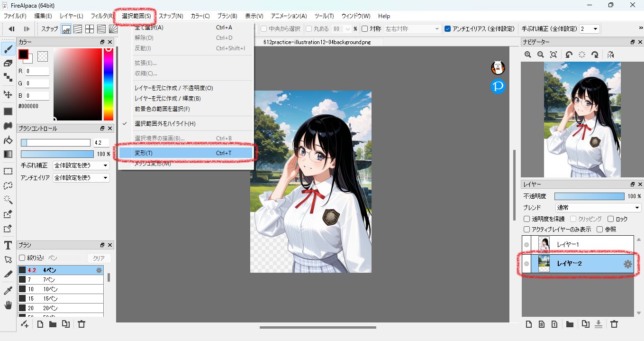This screenshot has height=341, width=644.
Task: Click navigator flip horizontal icon
Action: 610,55
